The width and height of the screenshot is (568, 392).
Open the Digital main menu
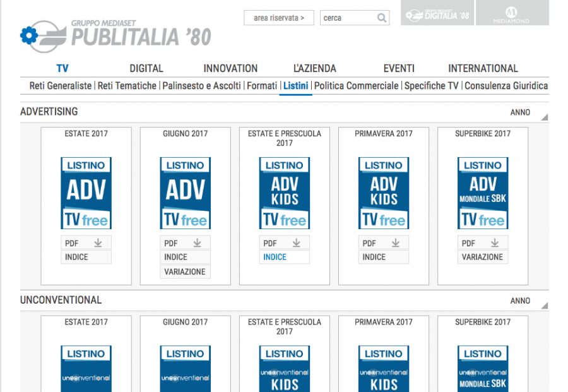146,68
